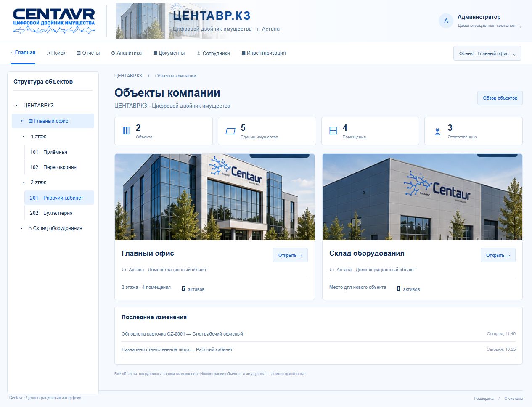Switch to the Документы tab
This screenshot has height=407, width=532.
click(169, 53)
